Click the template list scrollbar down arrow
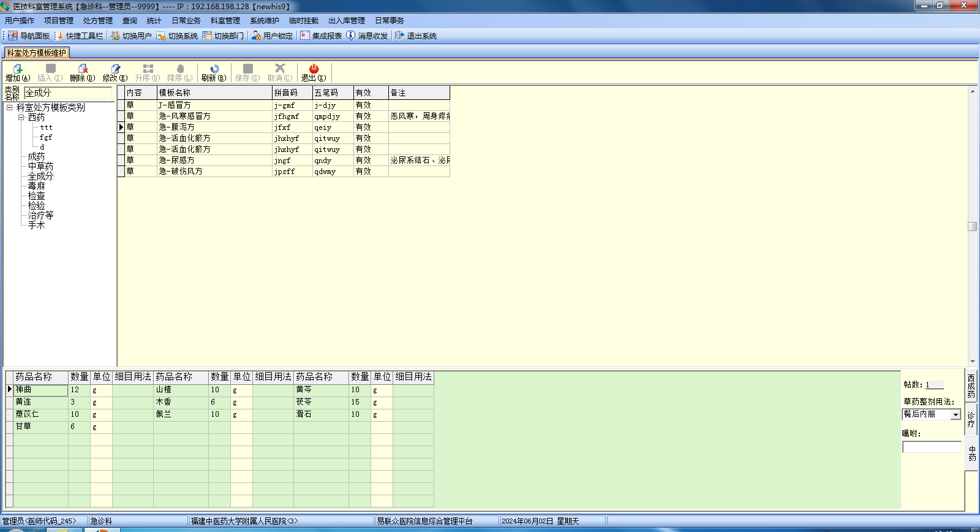 coord(973,362)
